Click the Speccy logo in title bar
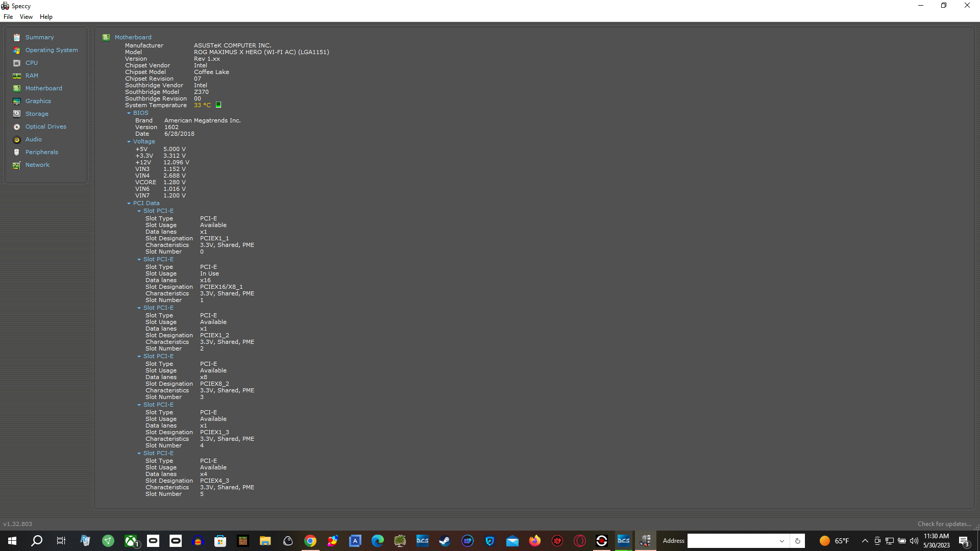This screenshot has width=980, height=551. click(x=5, y=6)
